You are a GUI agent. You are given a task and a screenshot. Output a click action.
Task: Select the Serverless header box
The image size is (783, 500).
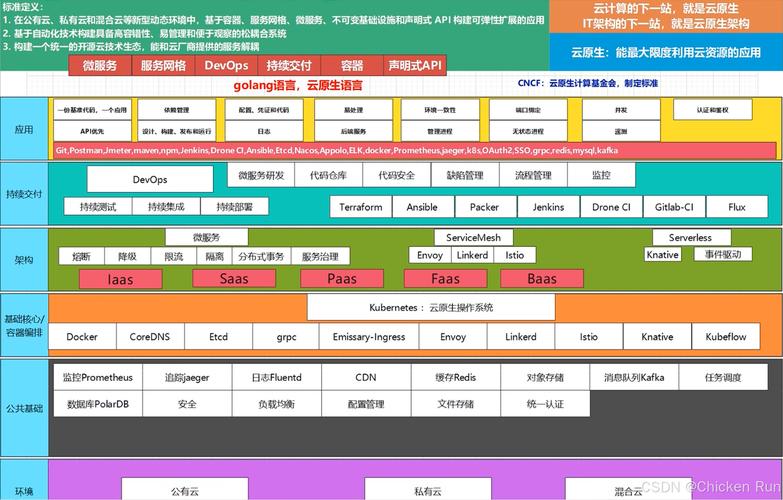pyautogui.click(x=690, y=238)
